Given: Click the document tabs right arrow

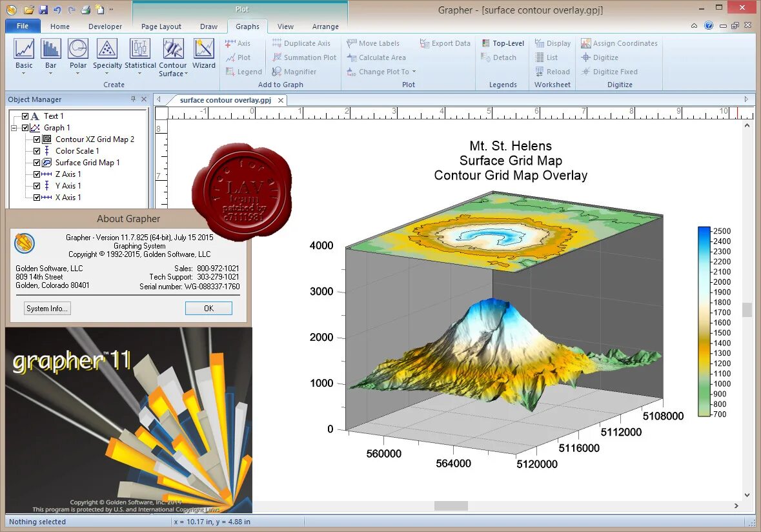Looking at the screenshot, I should pos(746,99).
